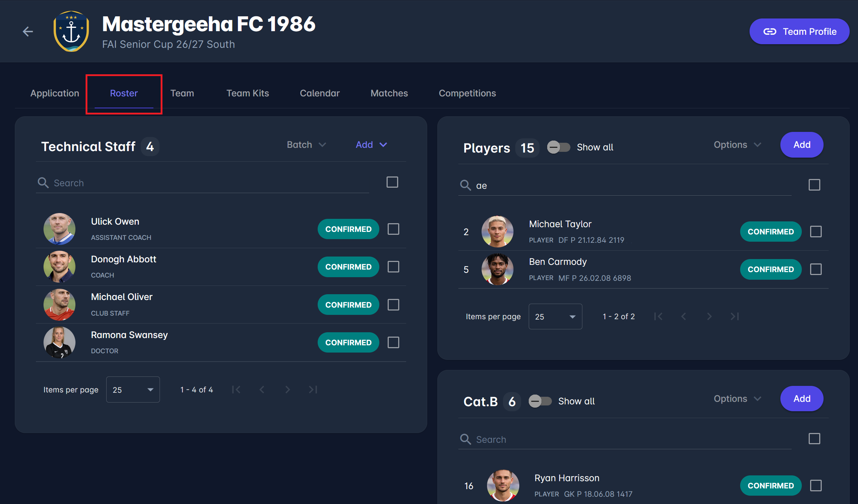Click the Team Profile button

799,32
